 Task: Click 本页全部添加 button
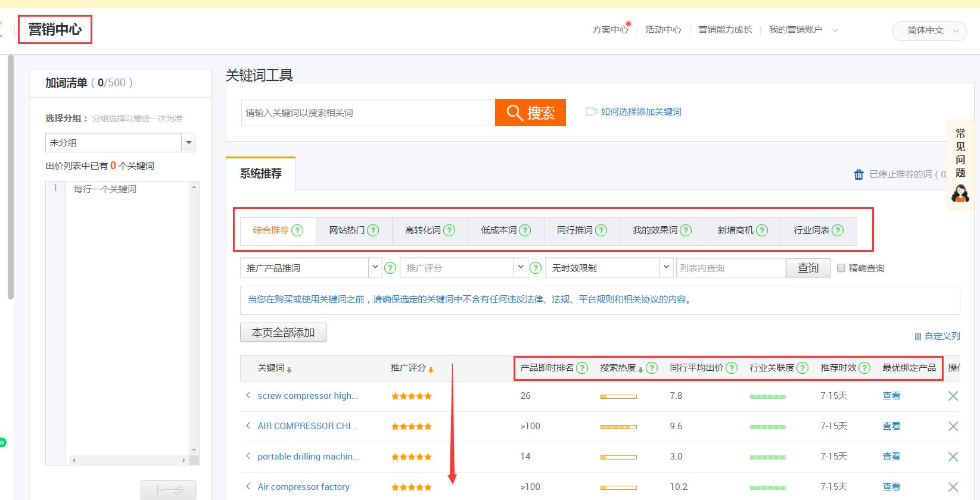coord(283,332)
